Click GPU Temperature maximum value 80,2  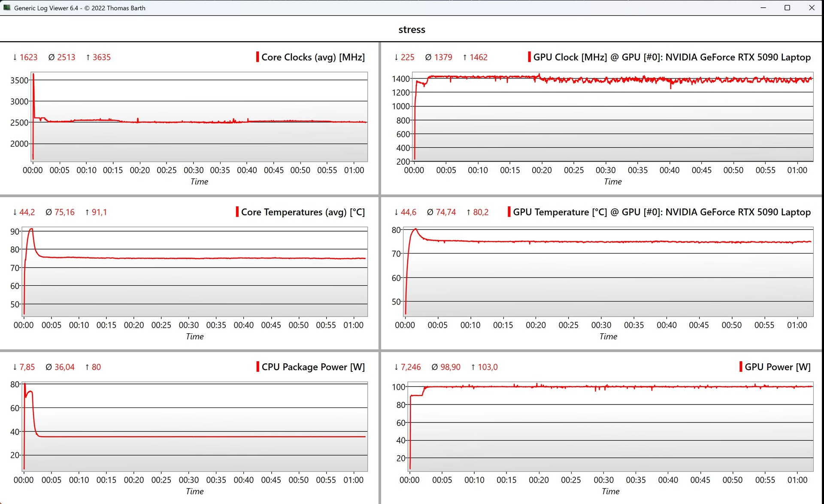click(481, 212)
